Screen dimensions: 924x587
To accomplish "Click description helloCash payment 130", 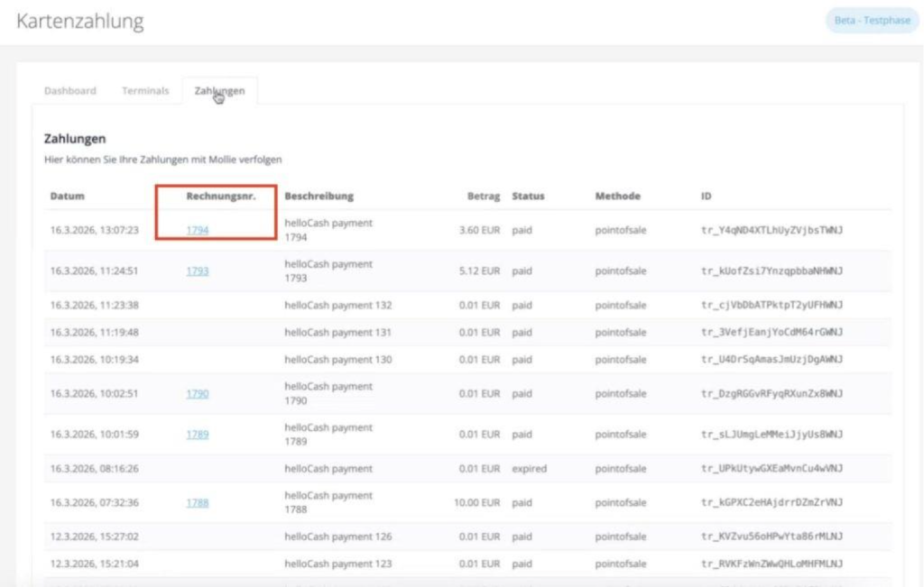I will point(338,359).
